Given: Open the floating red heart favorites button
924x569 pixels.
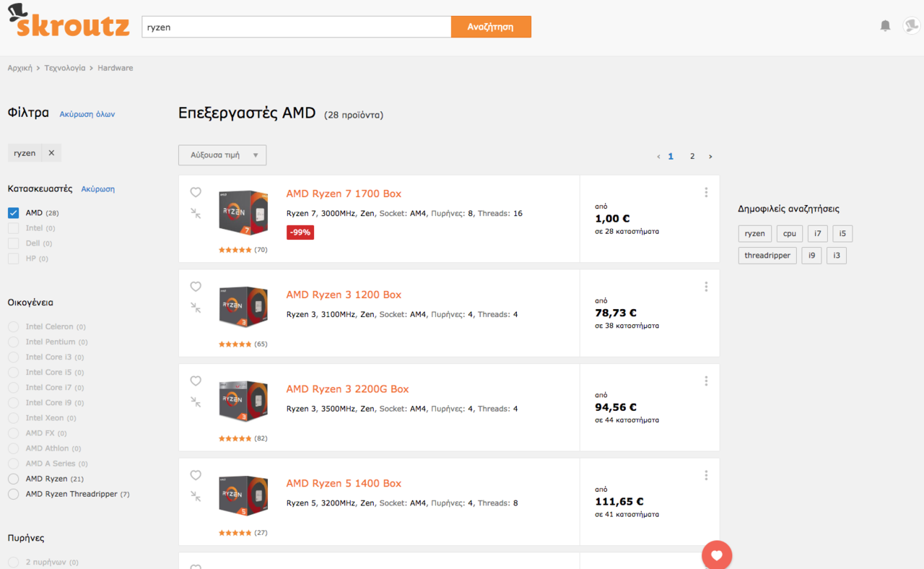Looking at the screenshot, I should [x=717, y=555].
